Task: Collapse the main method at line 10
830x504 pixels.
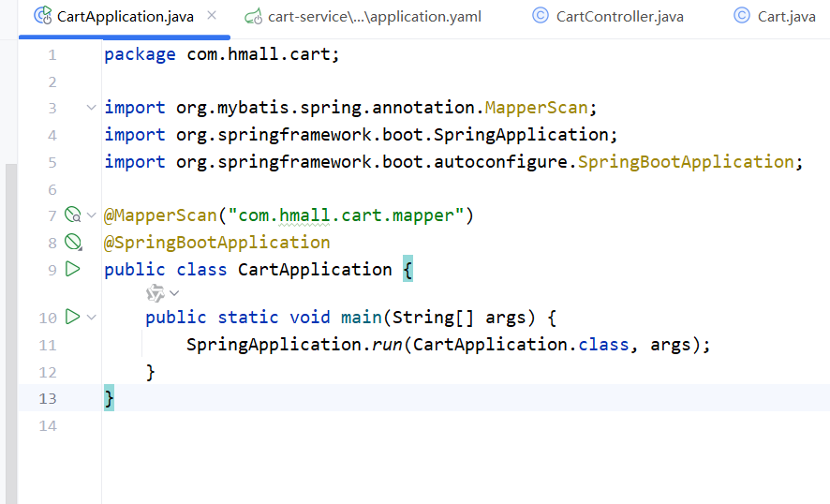Action: click(91, 318)
